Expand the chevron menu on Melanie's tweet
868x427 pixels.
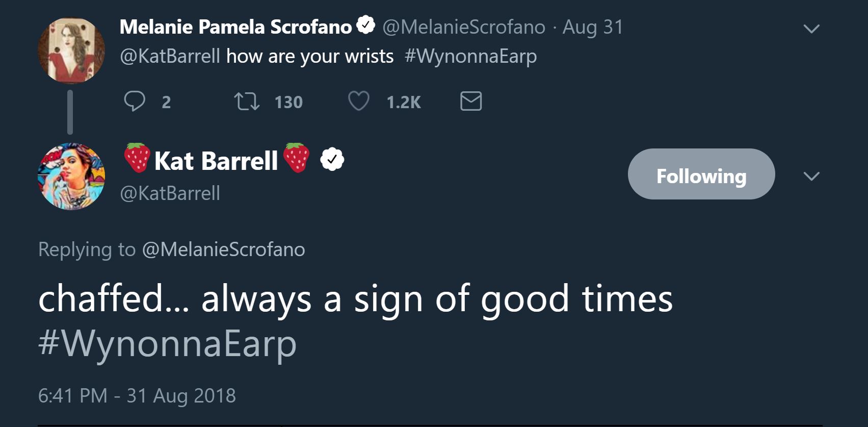pos(811,29)
